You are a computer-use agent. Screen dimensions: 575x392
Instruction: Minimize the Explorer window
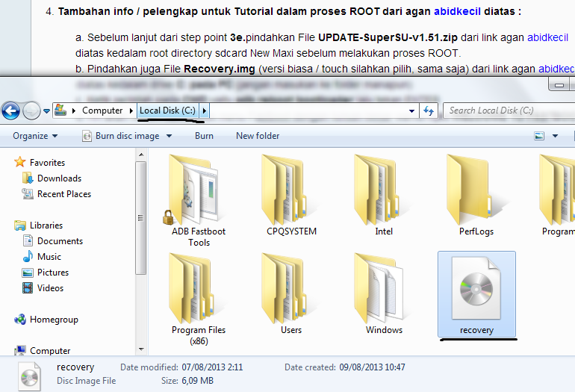[559, 85]
